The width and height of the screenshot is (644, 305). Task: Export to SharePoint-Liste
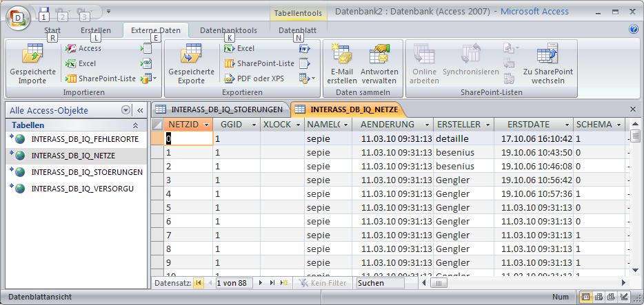pos(259,63)
